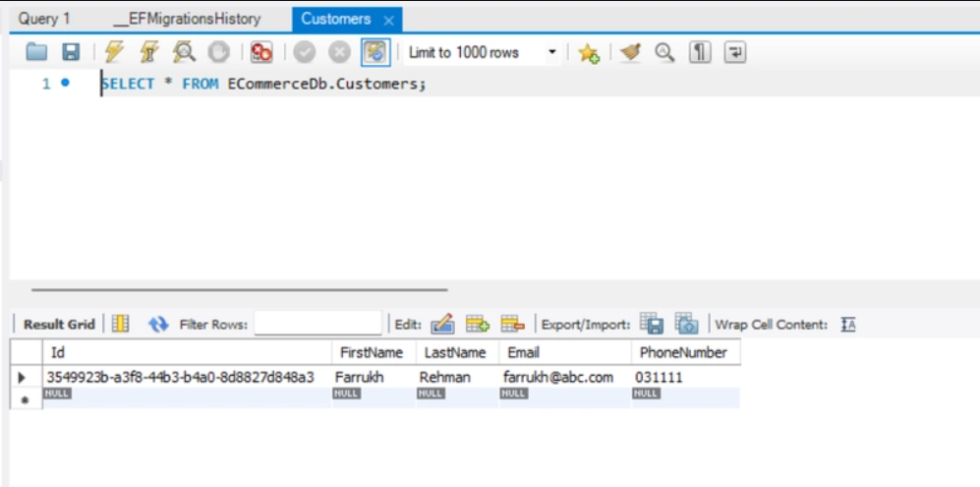Screen dimensions: 980x487
Task: Click NULL cell under PhoneNumber column
Action: point(686,398)
